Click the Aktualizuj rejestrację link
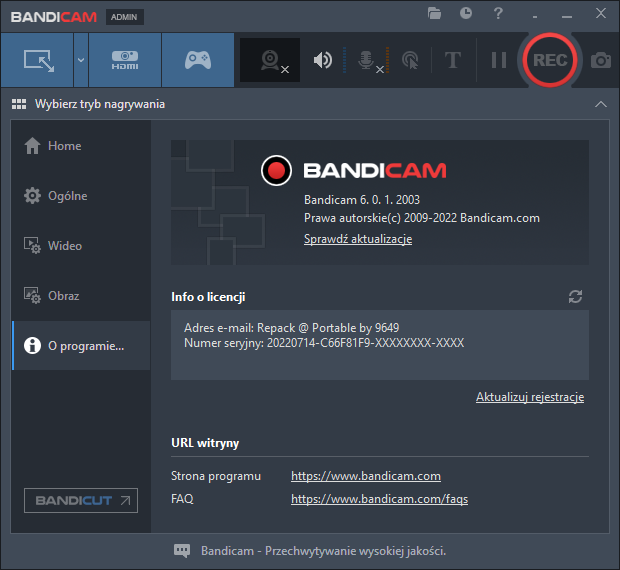Image resolution: width=620 pixels, height=570 pixels. point(530,397)
